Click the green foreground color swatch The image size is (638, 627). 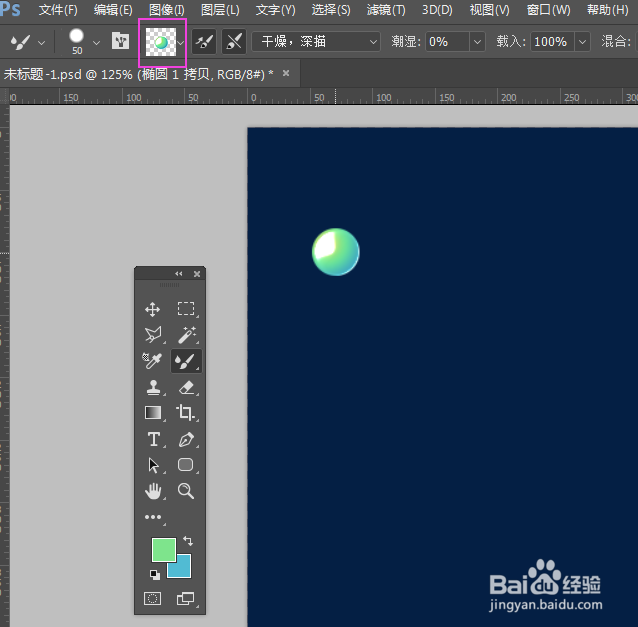tap(164, 550)
